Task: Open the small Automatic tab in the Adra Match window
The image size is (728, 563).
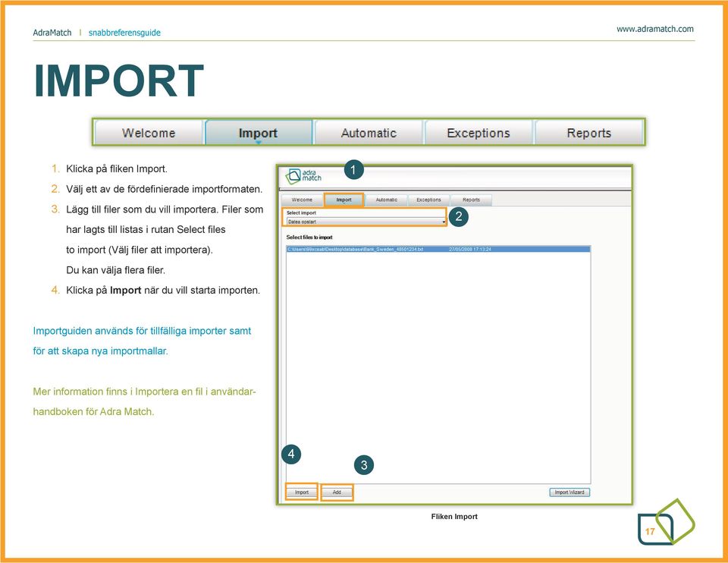Action: pos(386,200)
